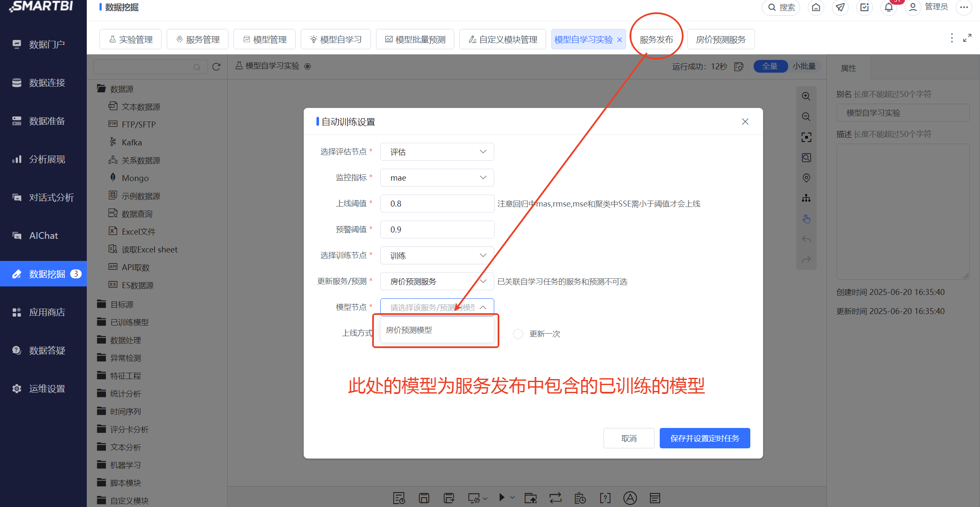Click the auto layout hierarchy icon

pyautogui.click(x=806, y=198)
